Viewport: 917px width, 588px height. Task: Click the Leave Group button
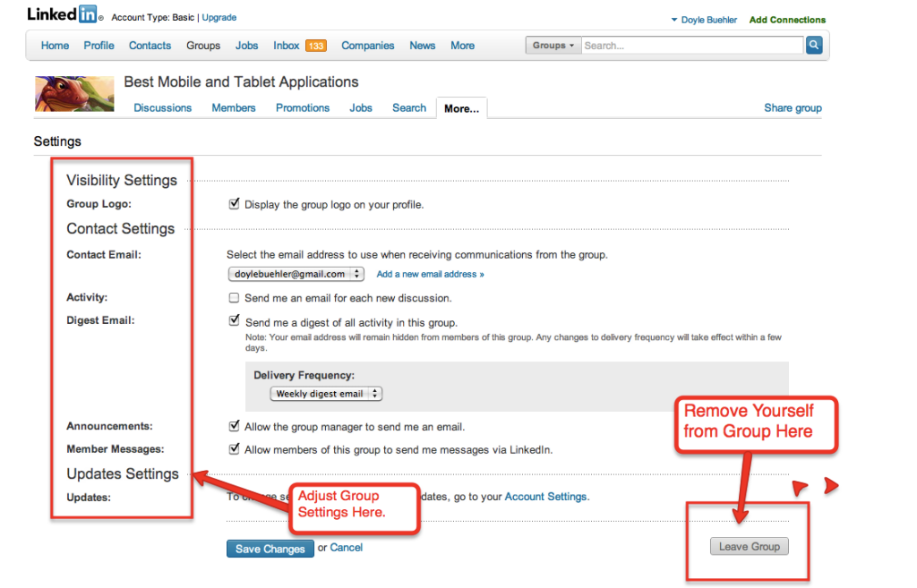coord(750,547)
